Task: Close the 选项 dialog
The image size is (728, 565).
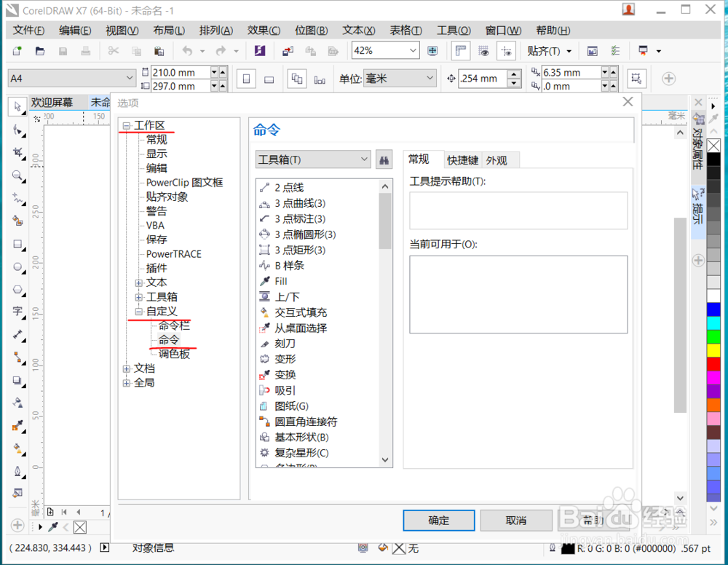Action: tap(628, 102)
